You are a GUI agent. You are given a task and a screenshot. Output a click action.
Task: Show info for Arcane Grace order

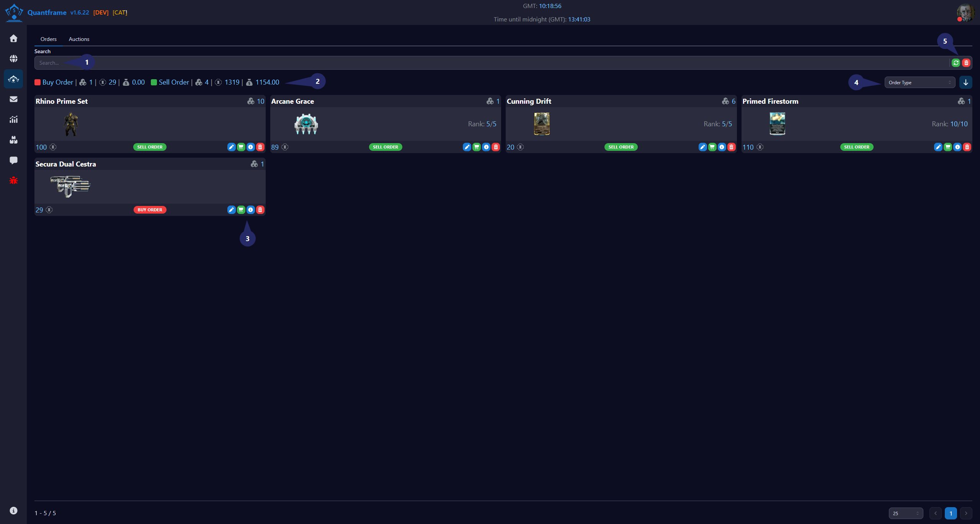[486, 147]
